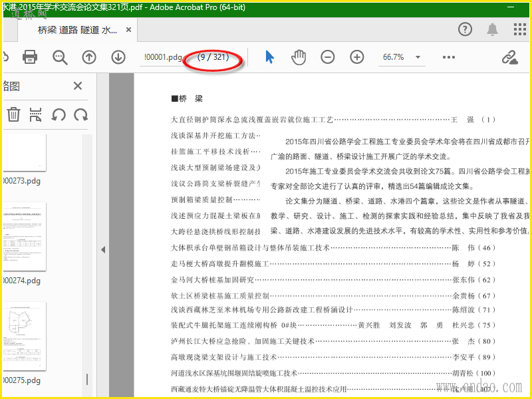Click entry 大体积承台单壁钢吊箱设计与整体吊装施工技术
The image size is (532, 399).
[250, 247]
